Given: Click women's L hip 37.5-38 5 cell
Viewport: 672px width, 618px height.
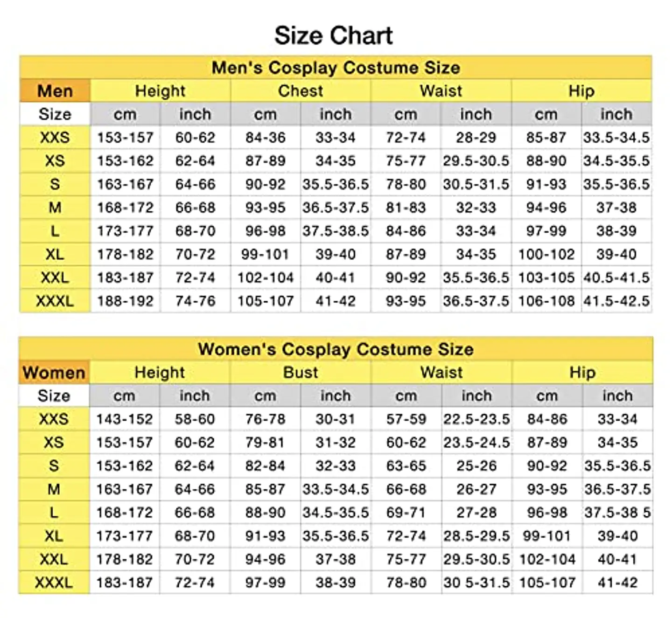Looking at the screenshot, I should (x=617, y=512).
